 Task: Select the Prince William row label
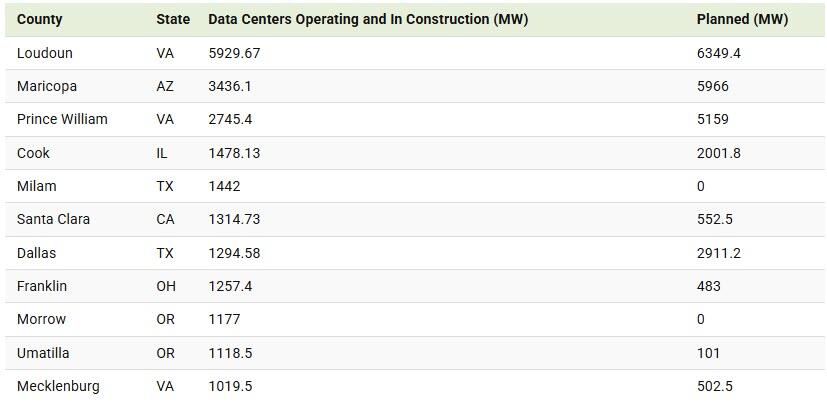click(x=62, y=119)
